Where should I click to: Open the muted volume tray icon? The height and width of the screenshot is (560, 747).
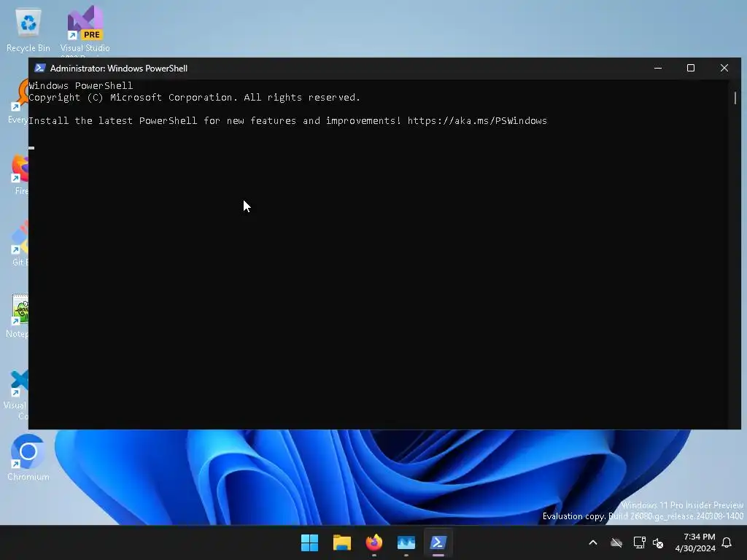click(x=658, y=542)
